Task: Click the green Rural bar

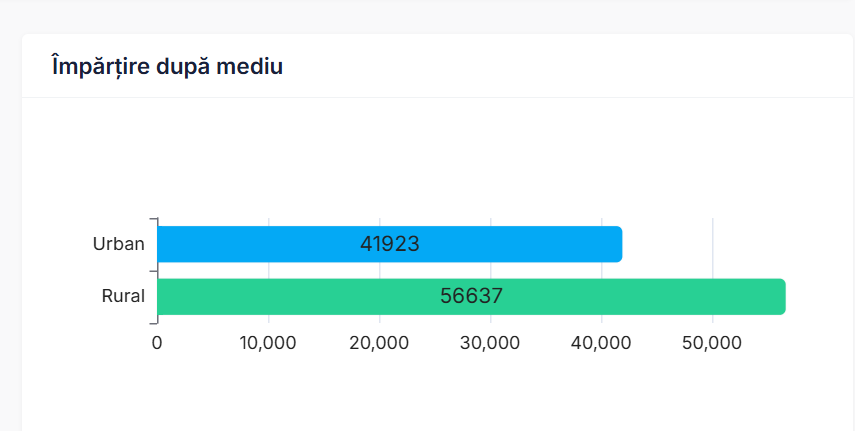Action: click(300, 297)
